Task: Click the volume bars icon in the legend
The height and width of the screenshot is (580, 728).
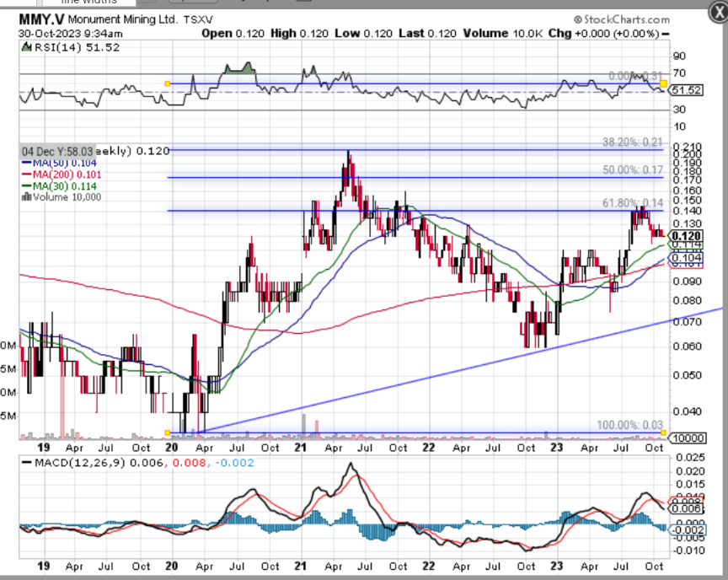Action: click(x=26, y=197)
